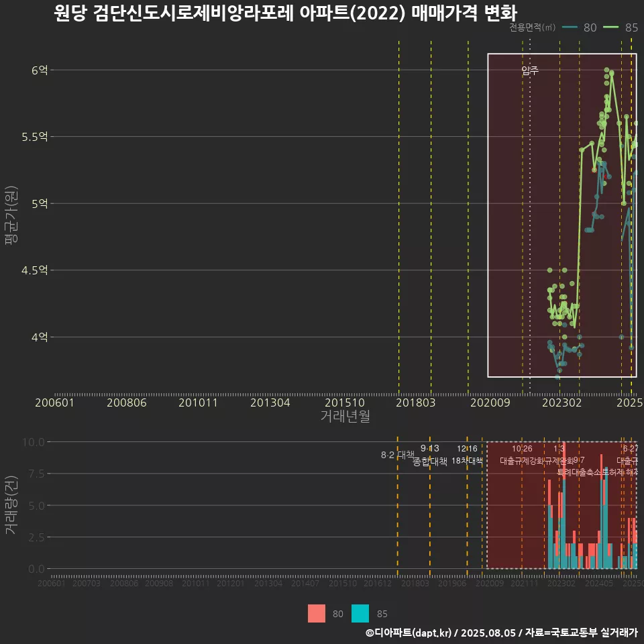Click the 10·26 대출규제강화 marker label
This screenshot has width=644, height=644.
tap(522, 455)
